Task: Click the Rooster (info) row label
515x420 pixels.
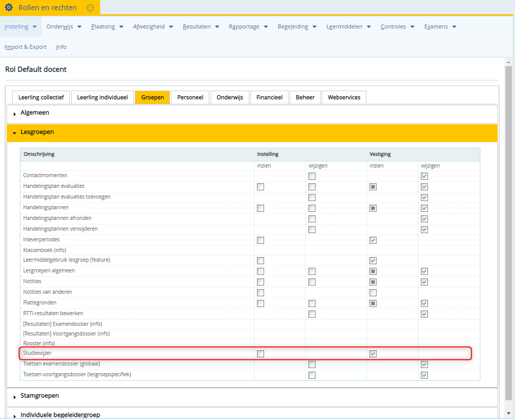Action: [x=39, y=344]
